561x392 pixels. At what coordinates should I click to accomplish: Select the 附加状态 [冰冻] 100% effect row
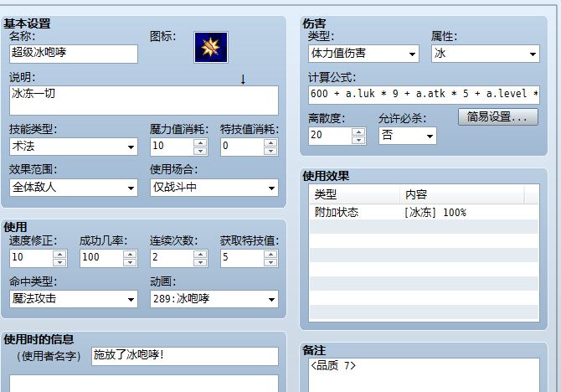click(424, 212)
